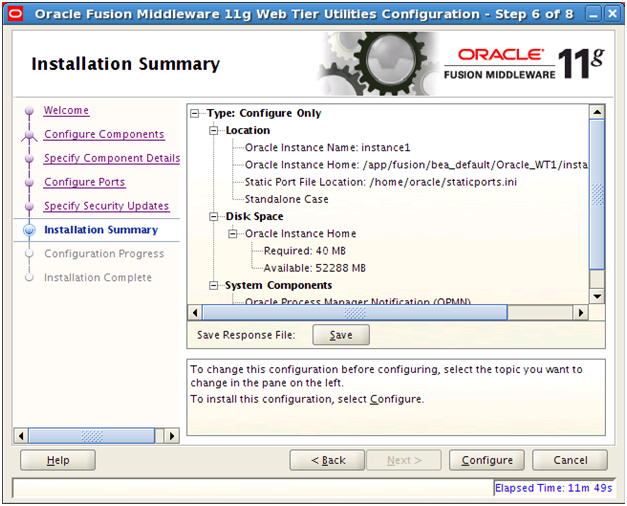Screen dimensions: 627x506
Task: Select Oracle Instance Name: instance1 row
Action: tap(327, 148)
